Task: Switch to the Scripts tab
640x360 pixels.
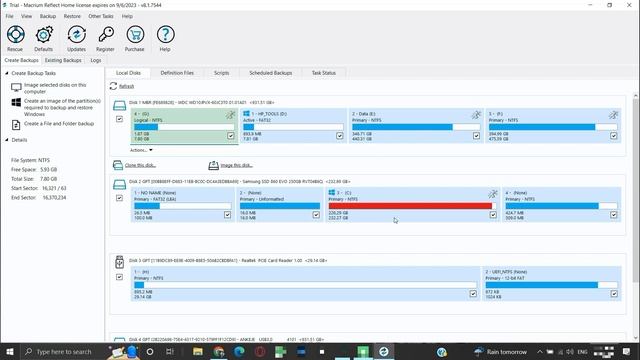Action: (222, 73)
